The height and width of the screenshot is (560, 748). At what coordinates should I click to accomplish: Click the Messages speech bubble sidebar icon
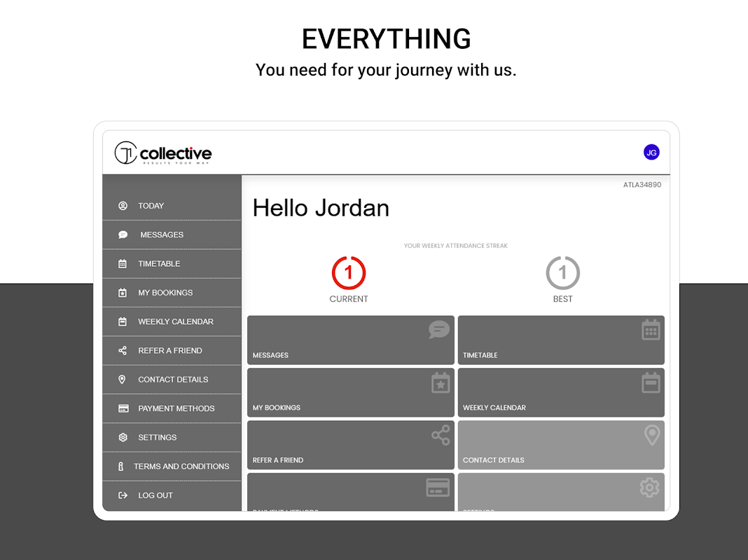[x=123, y=235]
